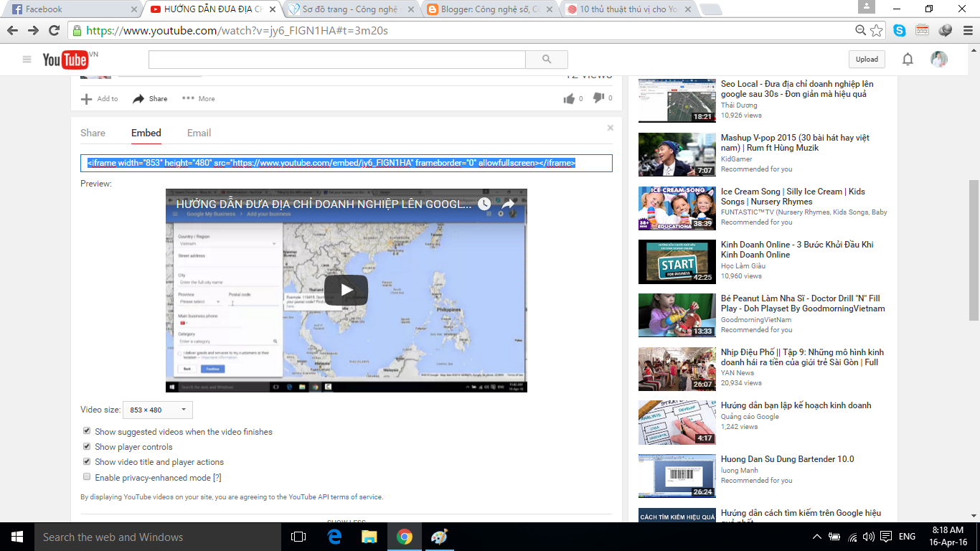980x551 pixels.
Task: Switch to the Facebook browser tab
Action: [x=72, y=9]
